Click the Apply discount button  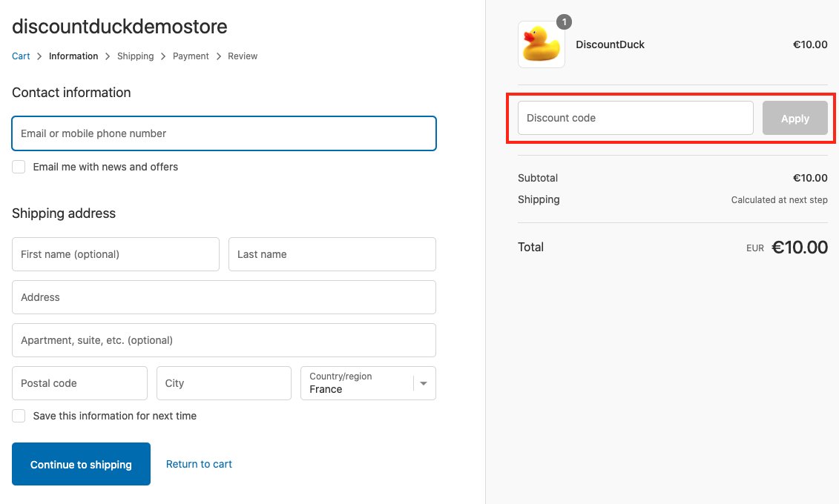pos(794,119)
